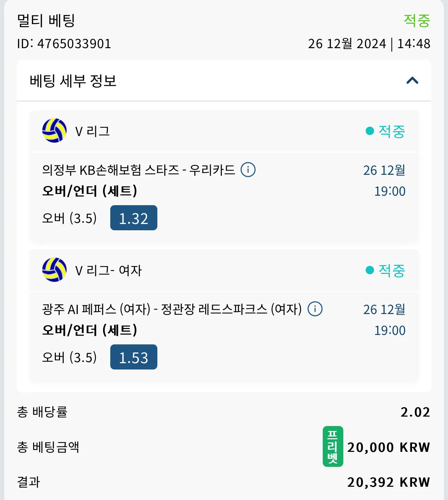The width and height of the screenshot is (448, 500).
Task: Click the V 리그- 여자 league header label
Action: 109,270
